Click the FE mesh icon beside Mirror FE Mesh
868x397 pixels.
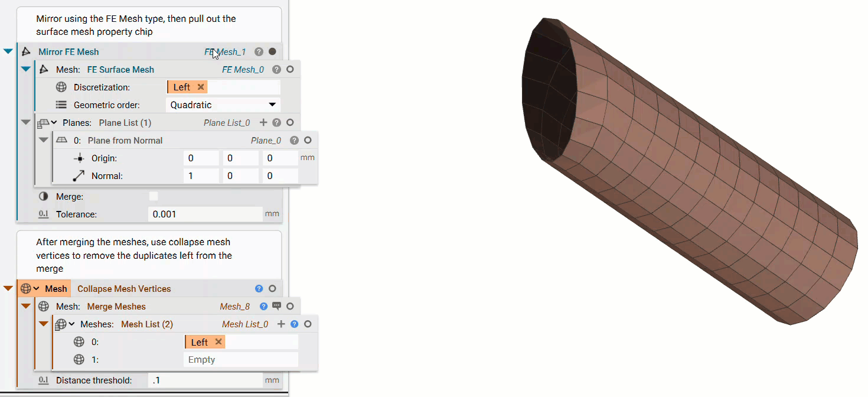(26, 51)
